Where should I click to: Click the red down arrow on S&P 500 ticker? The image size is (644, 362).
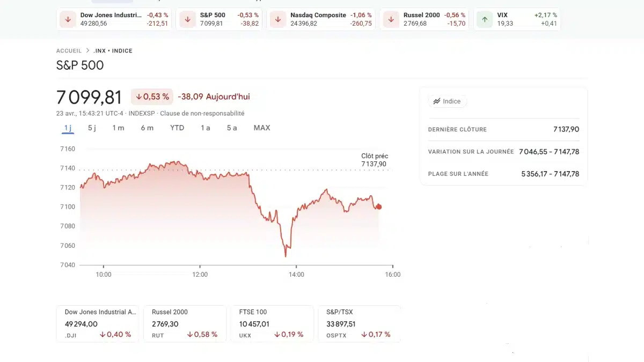pyautogui.click(x=187, y=19)
